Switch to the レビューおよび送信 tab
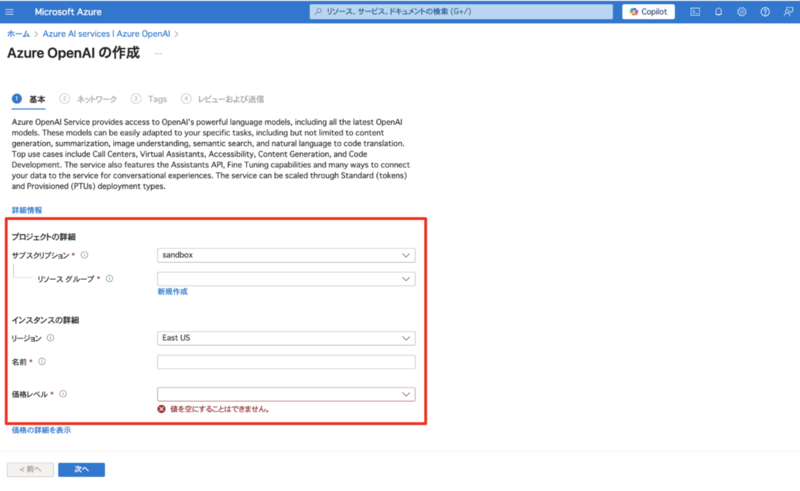Screen dimensions: 800x491 coord(222,99)
